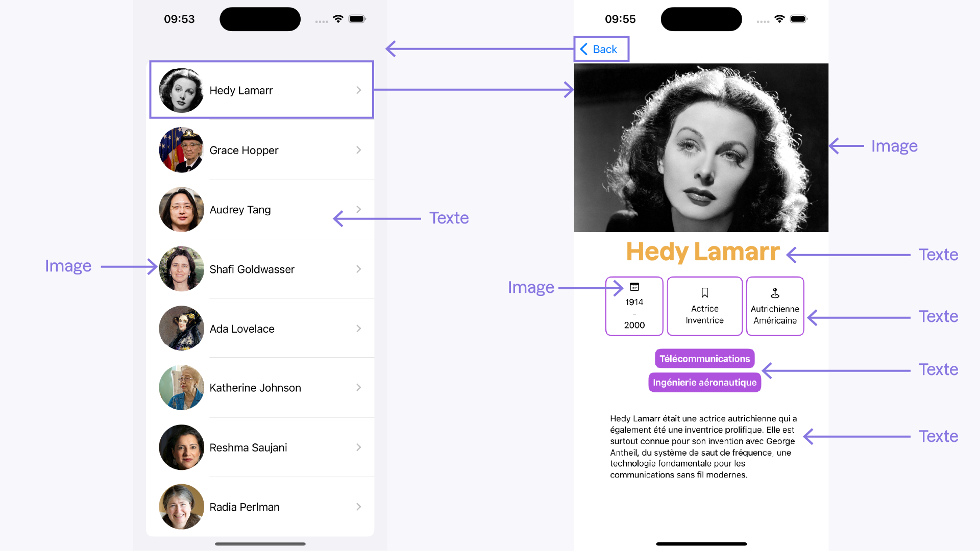Tap Grace Hopper profile picture in list
This screenshot has height=551, width=980.
[x=181, y=149]
